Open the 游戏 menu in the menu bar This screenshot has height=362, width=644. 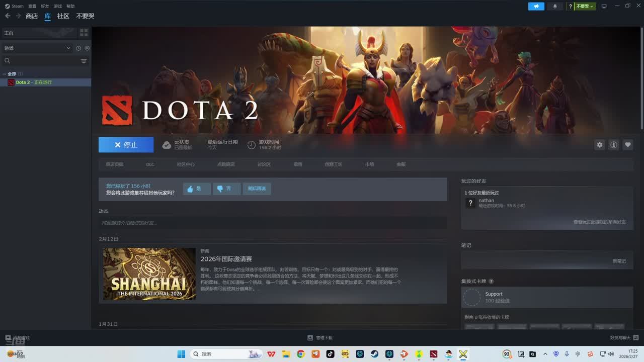[x=58, y=6]
